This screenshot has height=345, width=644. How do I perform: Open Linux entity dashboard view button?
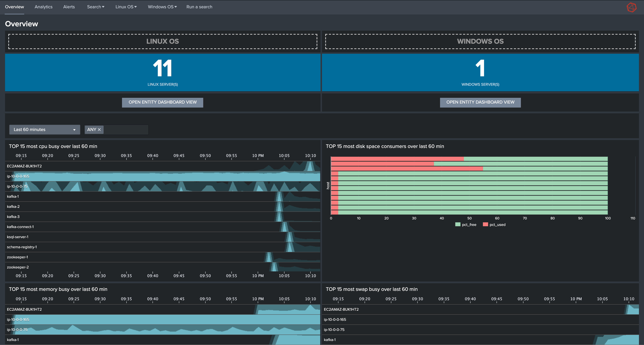[162, 102]
